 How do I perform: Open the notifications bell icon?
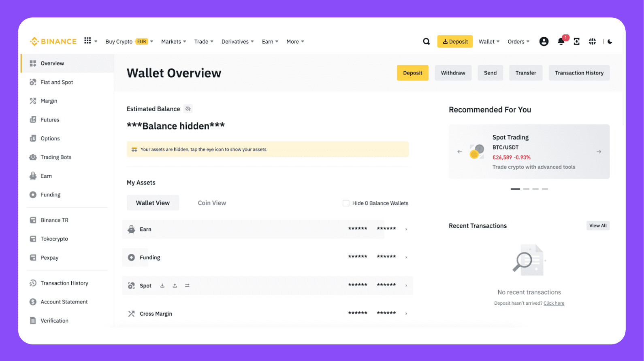coord(561,41)
